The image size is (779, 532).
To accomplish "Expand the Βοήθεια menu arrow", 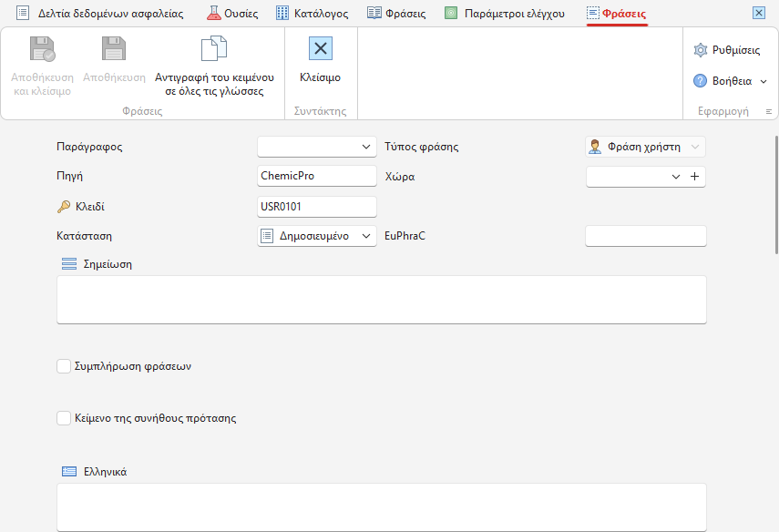I will pos(764,81).
